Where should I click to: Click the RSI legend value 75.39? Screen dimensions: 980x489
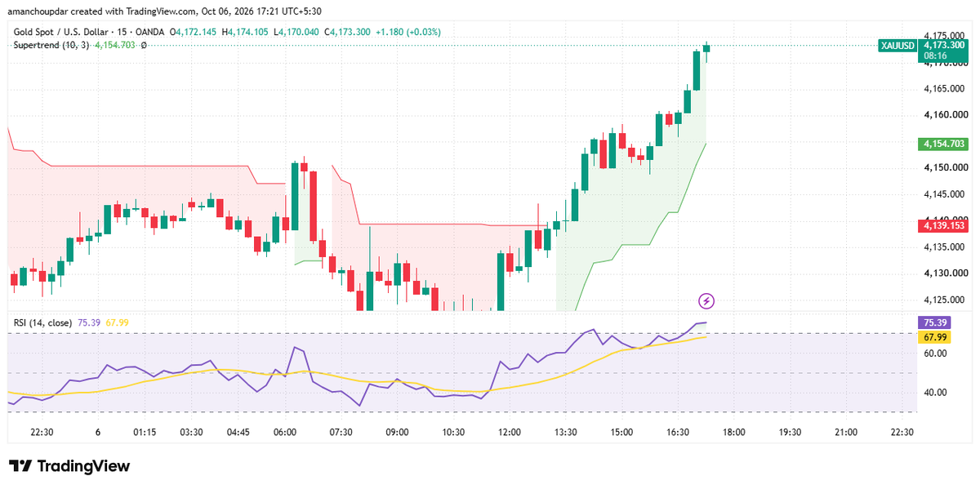[88, 323]
